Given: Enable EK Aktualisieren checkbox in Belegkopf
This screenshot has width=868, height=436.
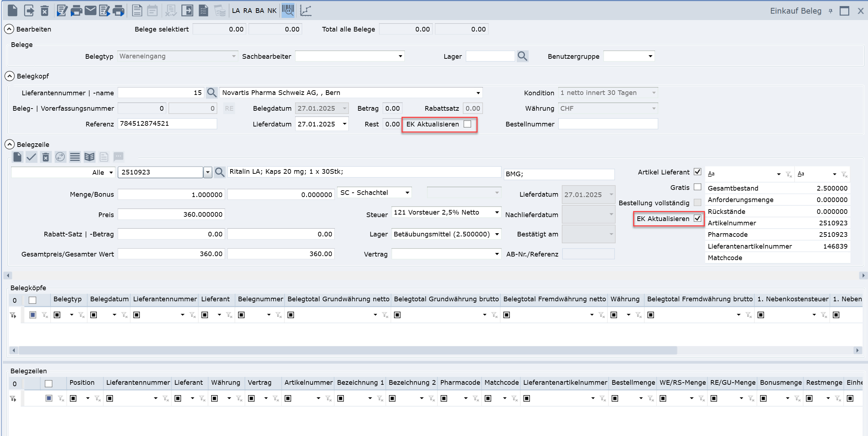Looking at the screenshot, I should pyautogui.click(x=467, y=124).
